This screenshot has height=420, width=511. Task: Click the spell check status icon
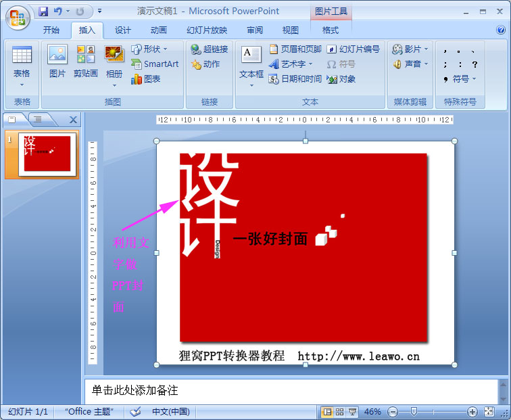135,412
